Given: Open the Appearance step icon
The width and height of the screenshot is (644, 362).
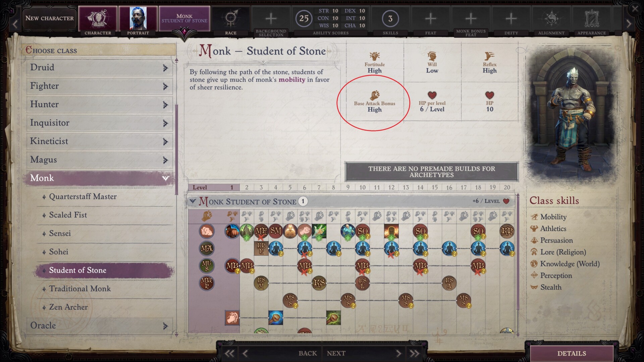Looking at the screenshot, I should (591, 18).
